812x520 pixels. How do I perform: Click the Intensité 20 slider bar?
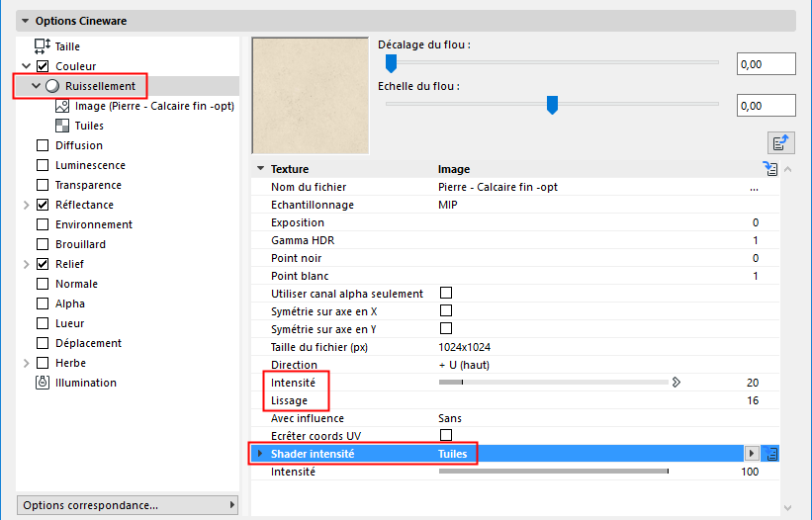[554, 383]
